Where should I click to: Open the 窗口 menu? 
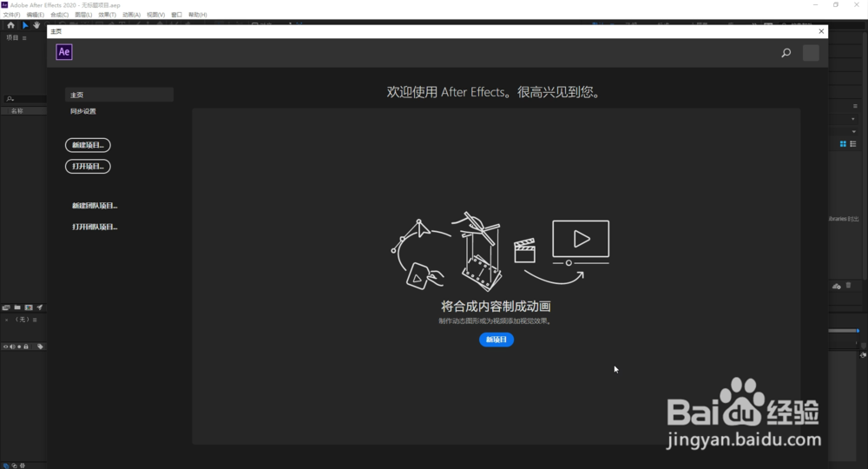coord(176,15)
